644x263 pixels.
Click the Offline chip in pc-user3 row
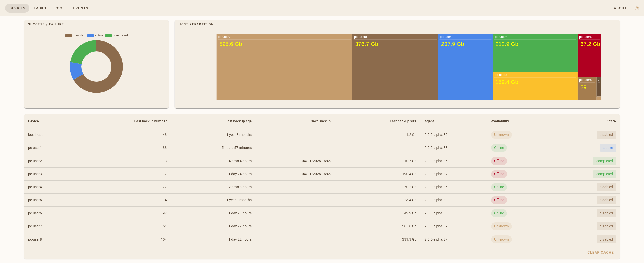[499, 174]
